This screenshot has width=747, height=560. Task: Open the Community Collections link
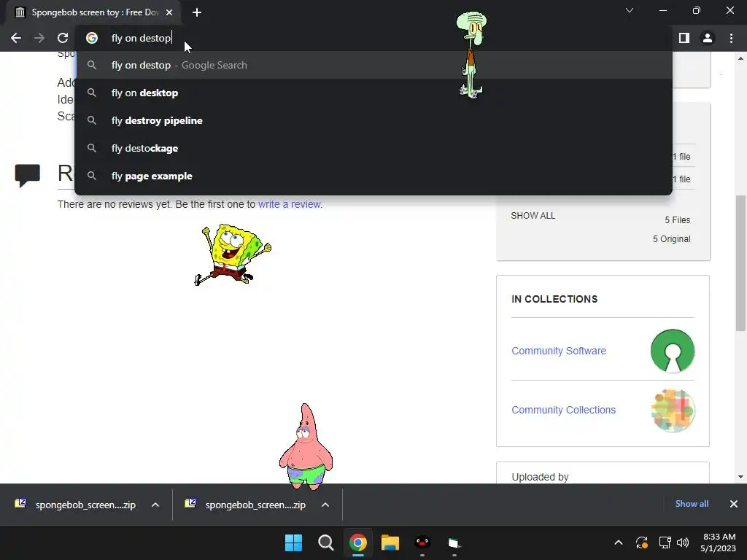tap(563, 410)
